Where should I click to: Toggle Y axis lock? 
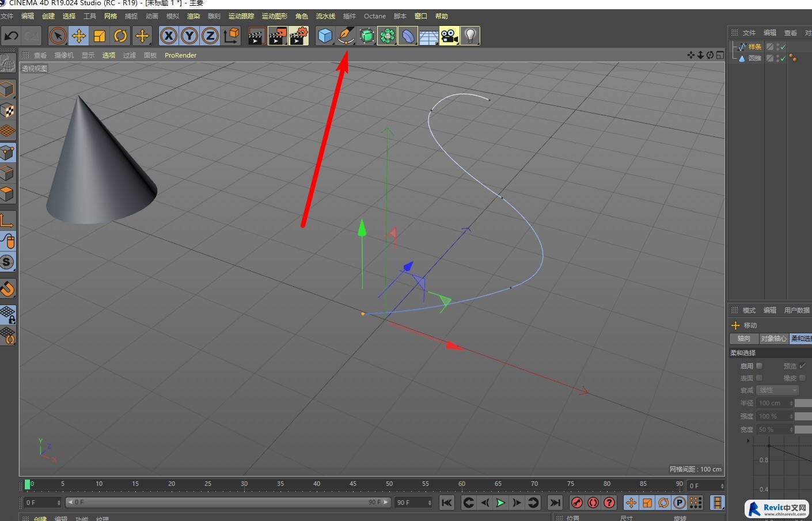click(x=189, y=36)
